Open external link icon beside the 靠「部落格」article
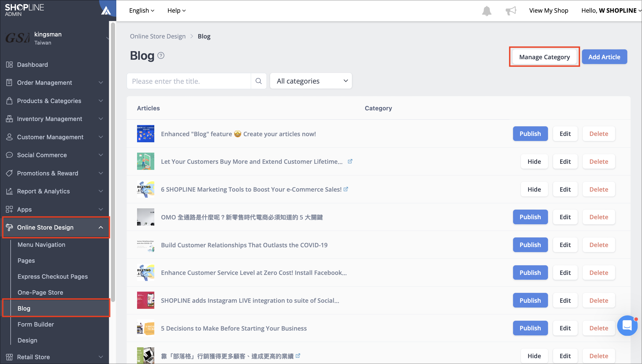642x364 pixels. 298,356
